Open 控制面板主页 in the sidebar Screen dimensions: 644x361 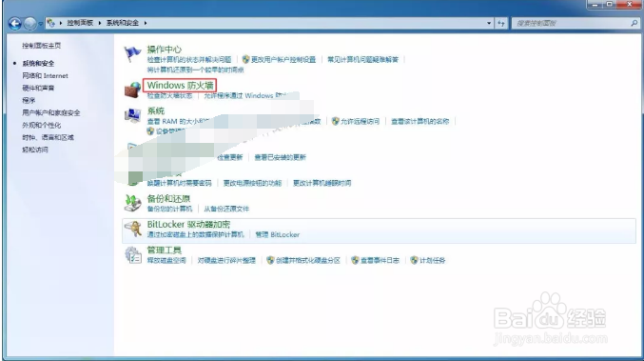42,46
